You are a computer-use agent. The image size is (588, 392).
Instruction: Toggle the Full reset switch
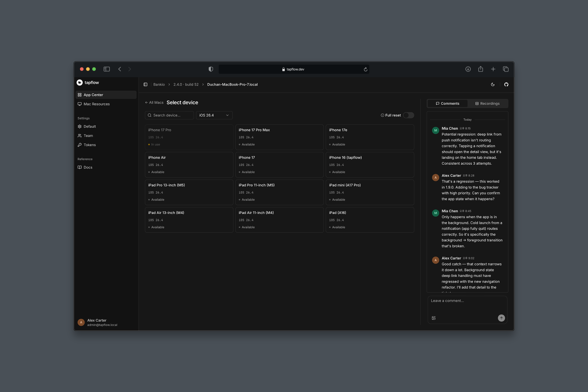pyautogui.click(x=409, y=115)
